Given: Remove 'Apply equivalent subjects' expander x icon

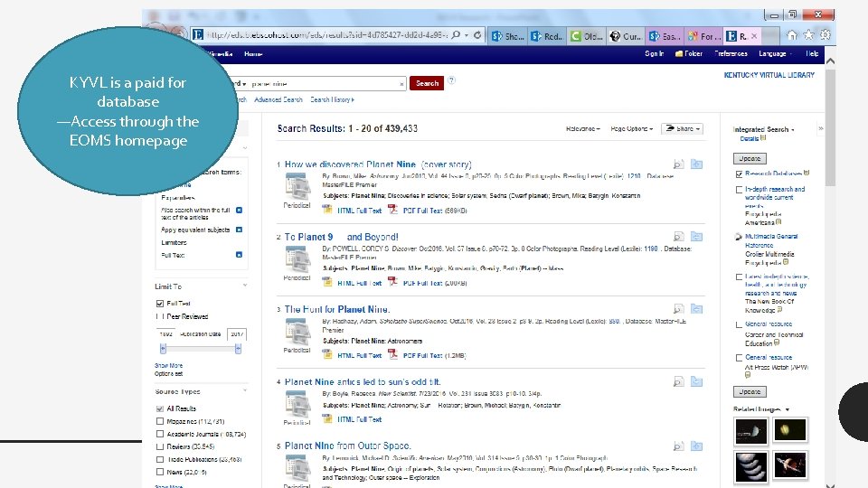Looking at the screenshot, I should 239,230.
